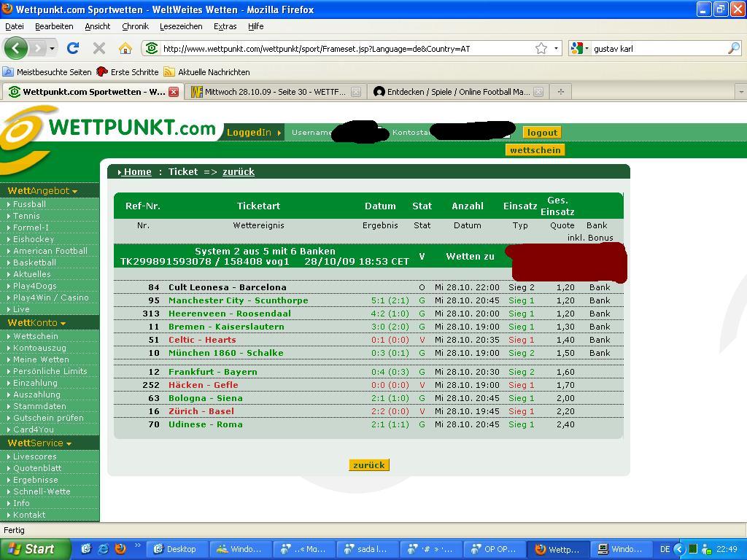Open the Hilfe menu
This screenshot has width=747, height=560.
click(x=256, y=26)
